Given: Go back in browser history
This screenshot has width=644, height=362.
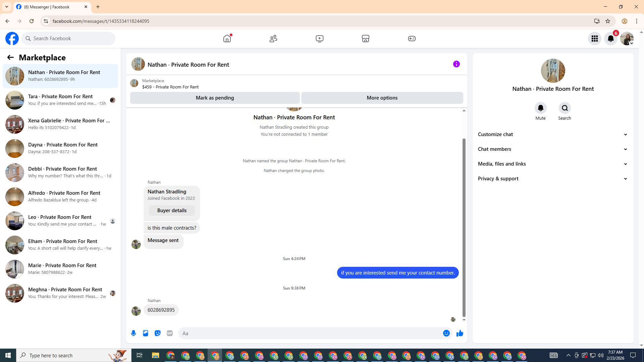Looking at the screenshot, I should [7, 21].
